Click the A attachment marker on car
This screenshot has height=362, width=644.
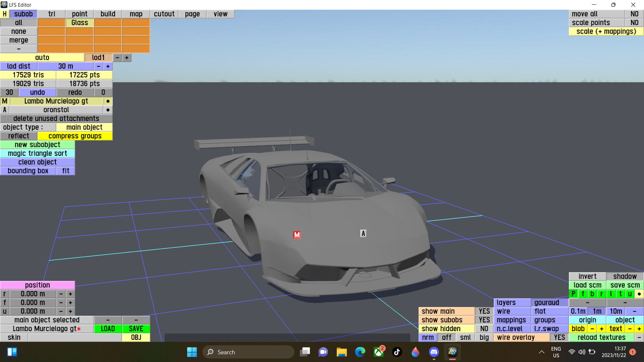[363, 233]
